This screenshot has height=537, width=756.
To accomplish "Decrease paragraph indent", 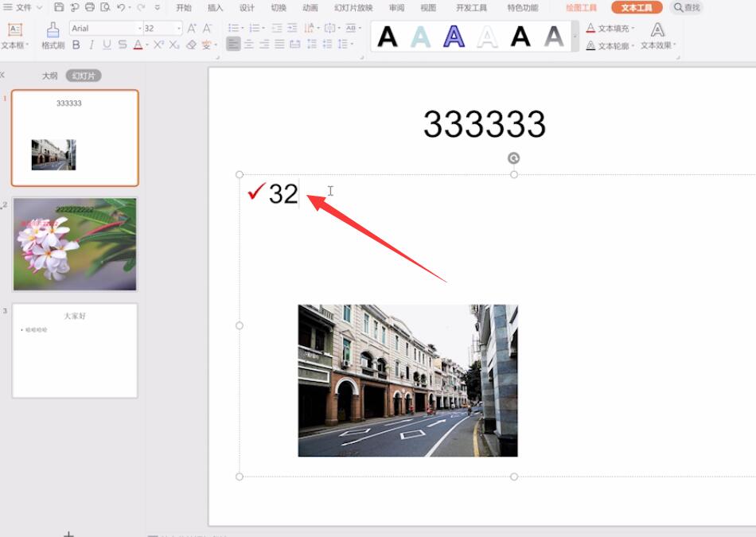I will 277,28.
